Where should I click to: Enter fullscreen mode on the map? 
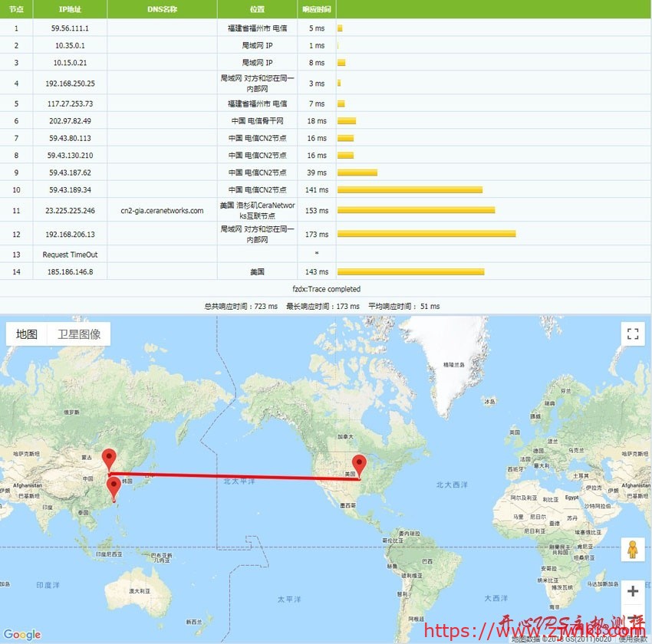coord(632,333)
